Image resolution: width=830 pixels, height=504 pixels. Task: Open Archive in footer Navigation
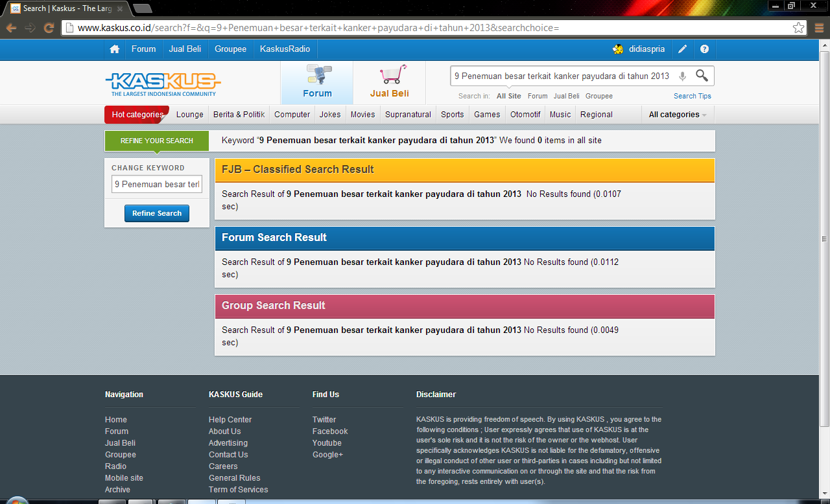pos(117,490)
